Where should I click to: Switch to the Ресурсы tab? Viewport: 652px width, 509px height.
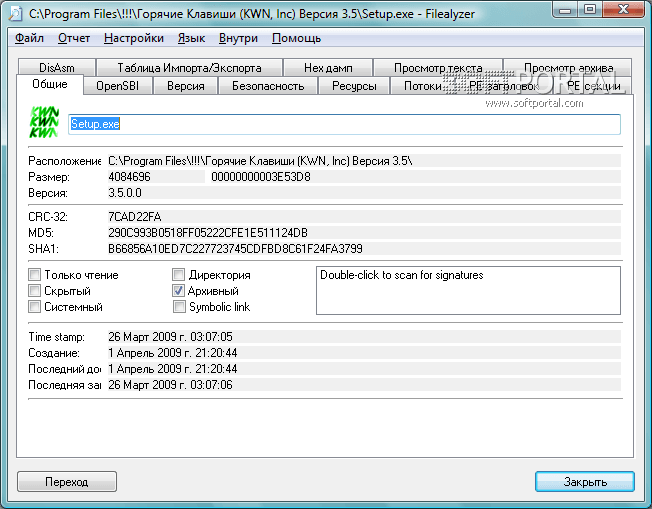tap(354, 86)
